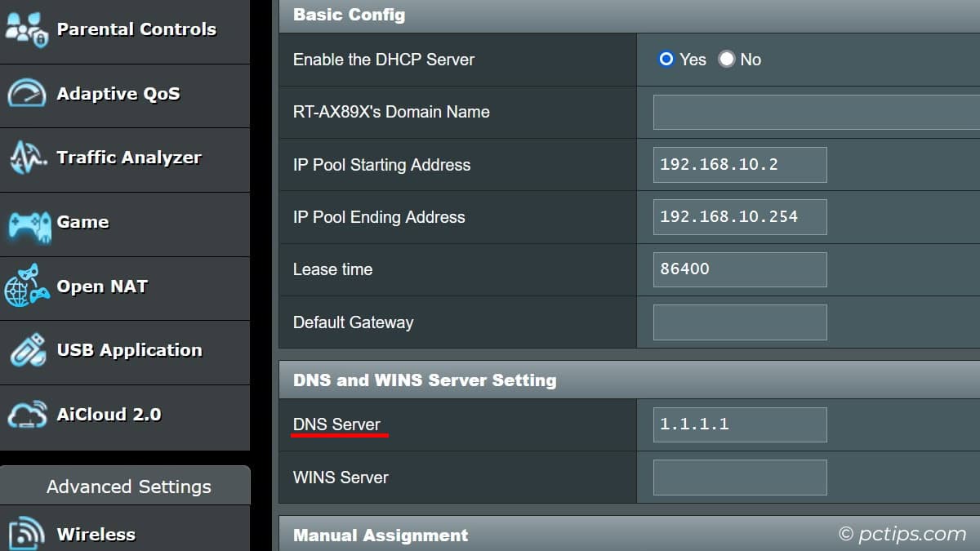Click the Parental Controls family icon
980x551 pixels.
tap(28, 29)
